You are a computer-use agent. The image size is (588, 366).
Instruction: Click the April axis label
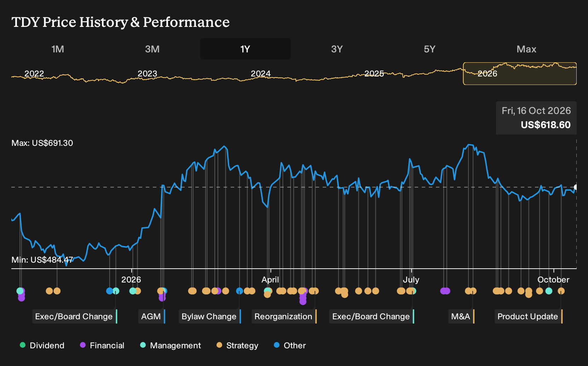click(270, 280)
